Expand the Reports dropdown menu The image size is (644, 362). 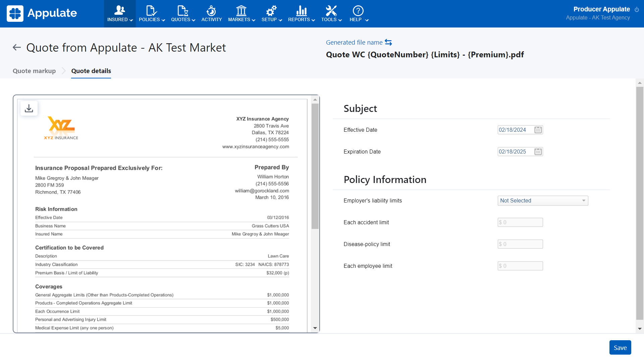coord(301,14)
